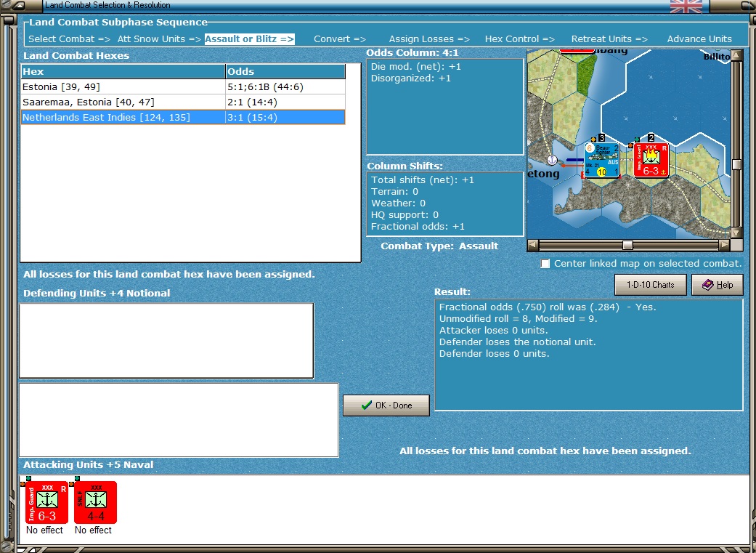Click the Beaufighter air unit on map
This screenshot has height=553, width=756.
point(602,160)
